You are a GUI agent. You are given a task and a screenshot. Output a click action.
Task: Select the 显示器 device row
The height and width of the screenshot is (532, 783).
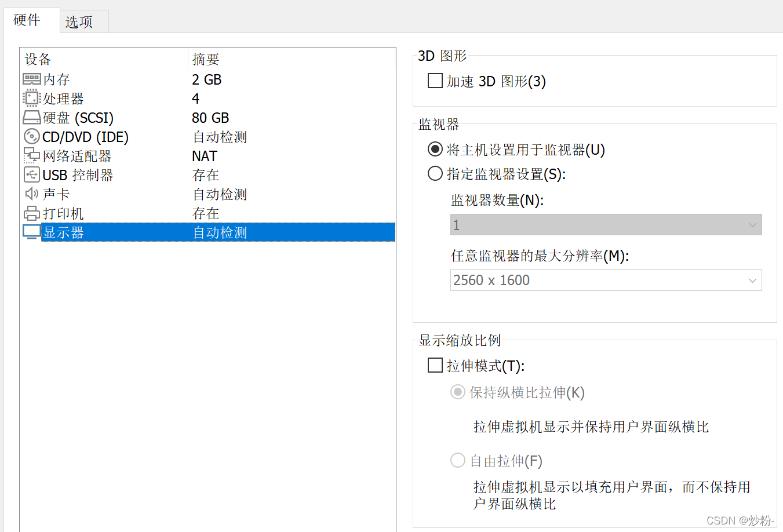pos(207,232)
